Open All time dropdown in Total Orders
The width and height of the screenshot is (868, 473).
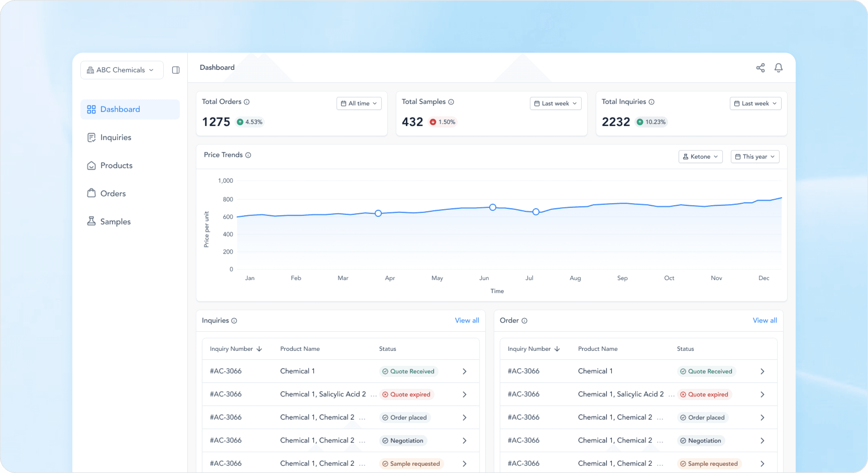pyautogui.click(x=359, y=104)
